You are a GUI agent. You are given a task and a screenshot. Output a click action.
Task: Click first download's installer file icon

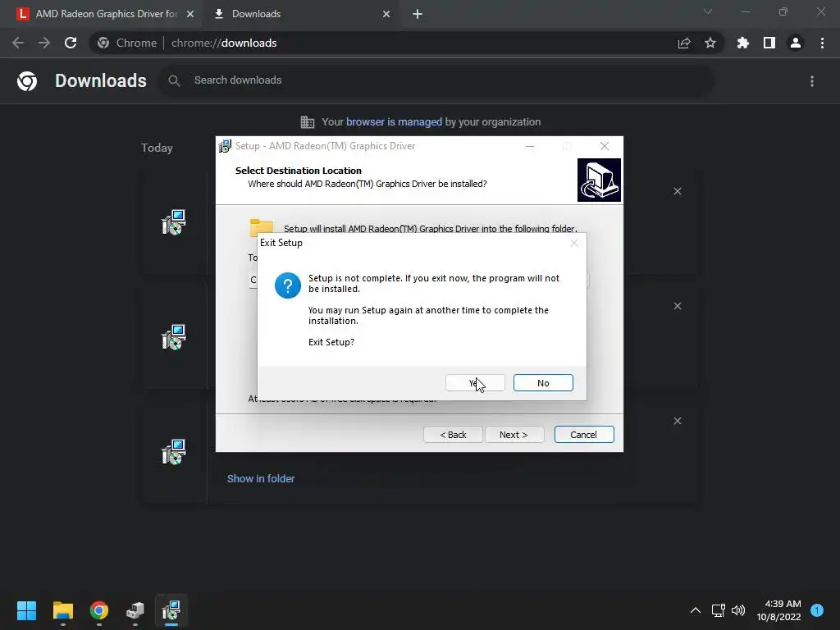(174, 222)
